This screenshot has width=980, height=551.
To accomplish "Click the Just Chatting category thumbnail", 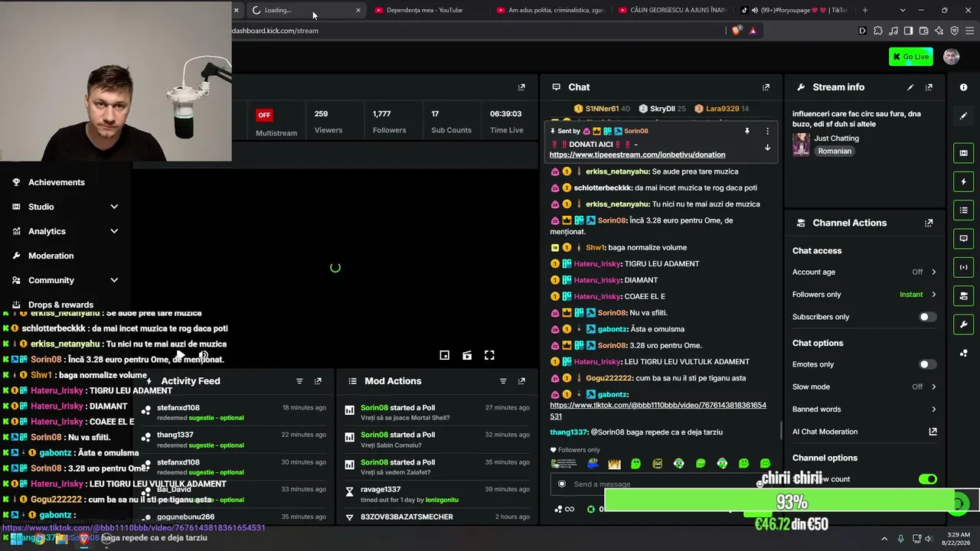I will 802,145.
